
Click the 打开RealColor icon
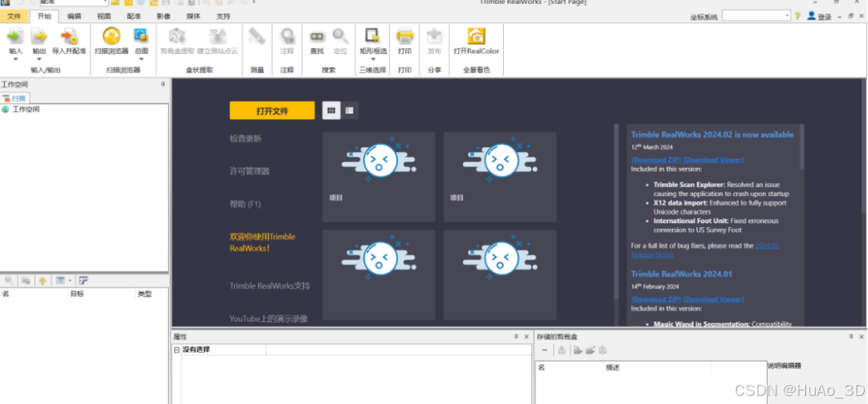tap(476, 36)
